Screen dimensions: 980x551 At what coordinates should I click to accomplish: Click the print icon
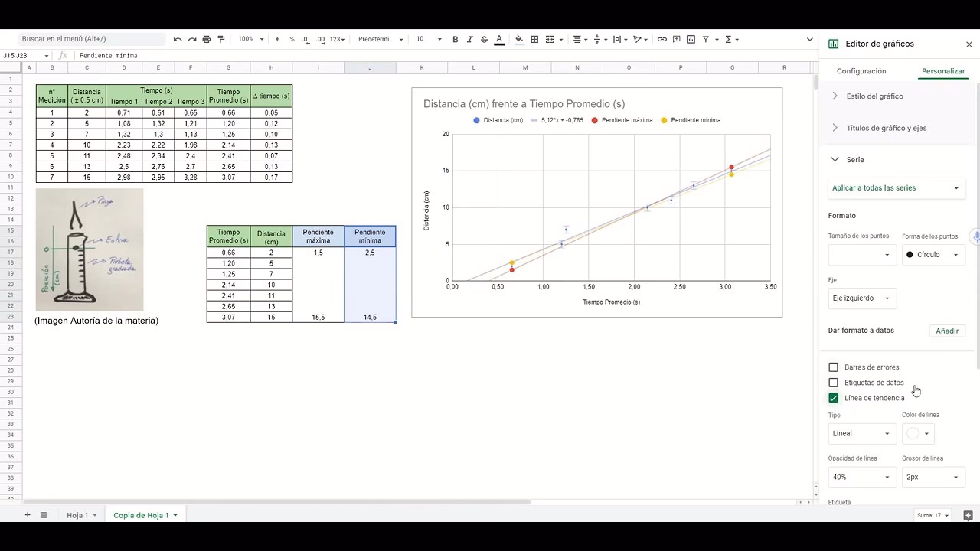pos(205,39)
